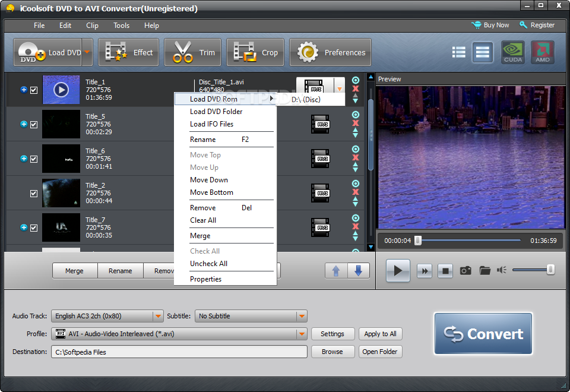
Task: Uncheck the Title_6 checkbox
Action: pos(34,159)
